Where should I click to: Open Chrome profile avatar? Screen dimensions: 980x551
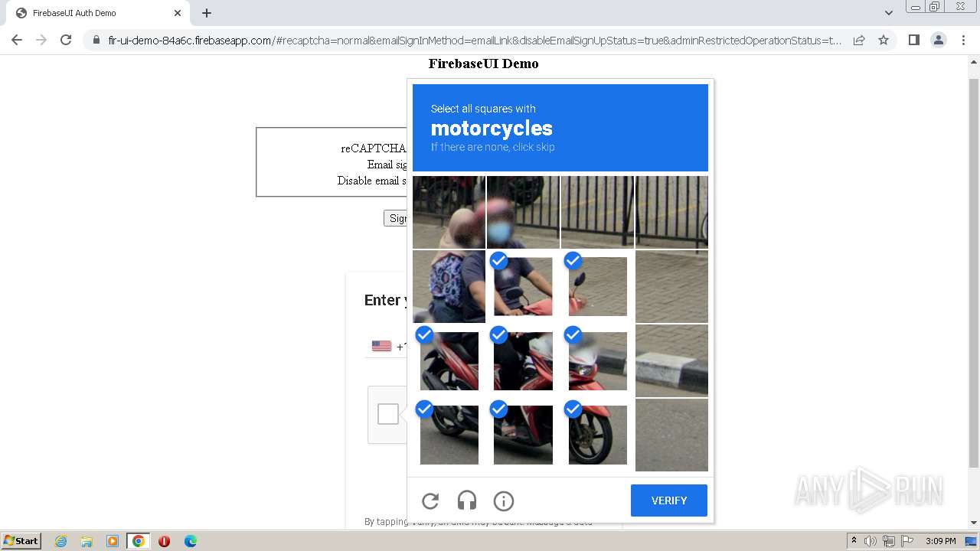[939, 40]
